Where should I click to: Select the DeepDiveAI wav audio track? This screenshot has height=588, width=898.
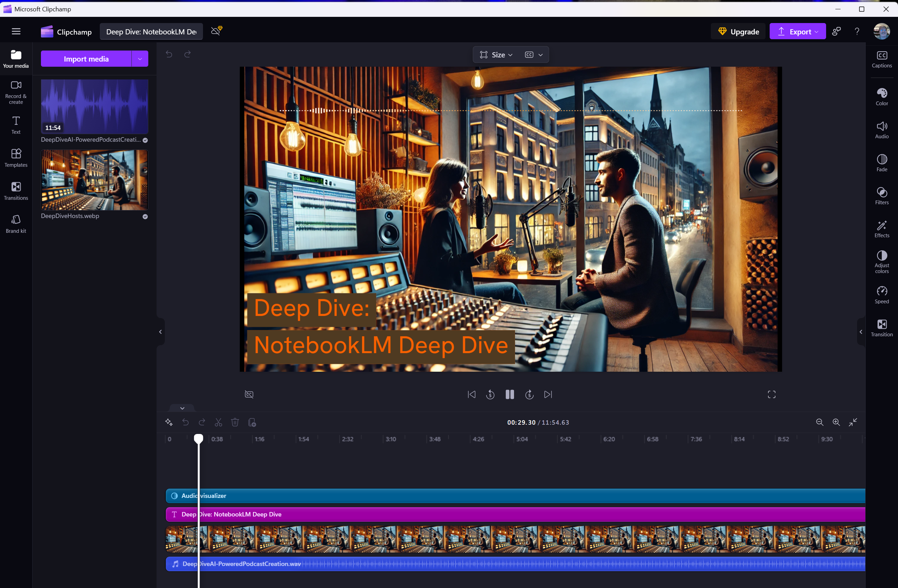click(515, 564)
